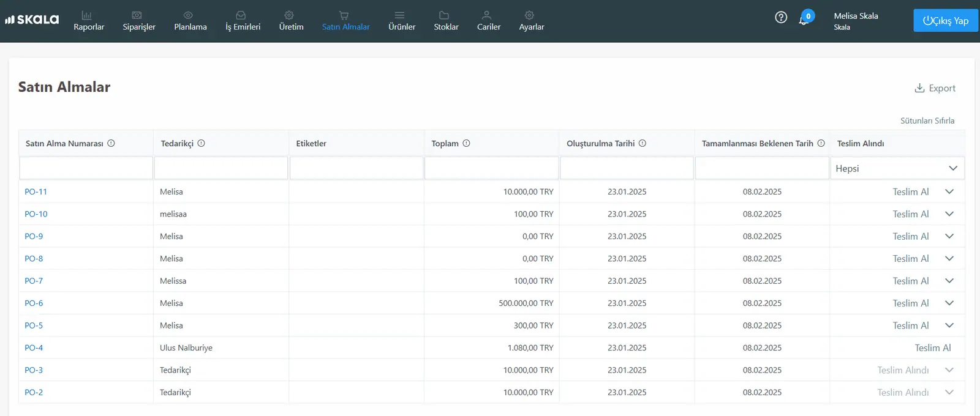This screenshot has height=416, width=980.
Task: Focus the Tedarikçi filter field
Action: [x=221, y=168]
